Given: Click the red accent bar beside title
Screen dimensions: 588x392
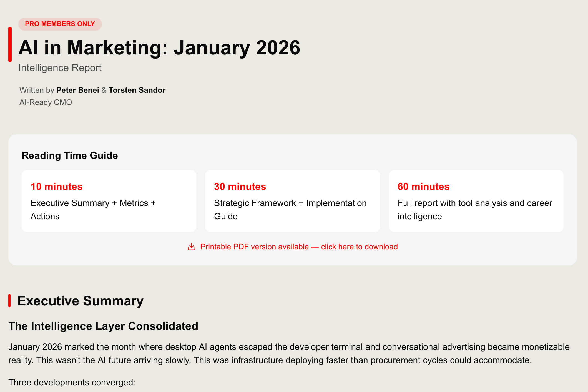Looking at the screenshot, I should [10, 44].
